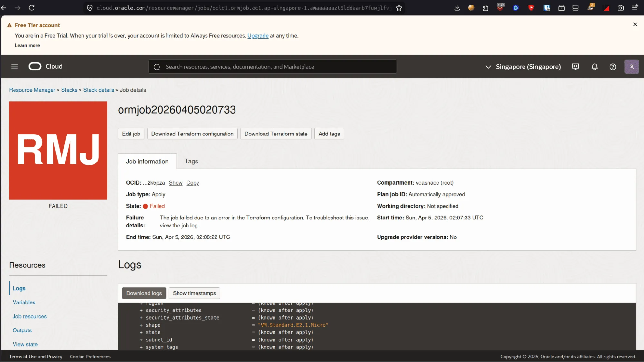Click the site security shield icon
Screen dimensions: 644x362
(90, 8)
